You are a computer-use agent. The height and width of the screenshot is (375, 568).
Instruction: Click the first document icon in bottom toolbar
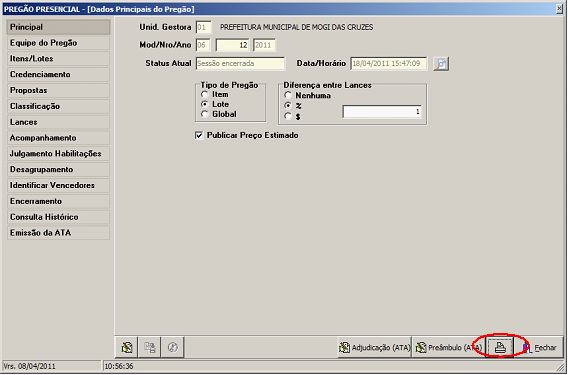(x=126, y=347)
